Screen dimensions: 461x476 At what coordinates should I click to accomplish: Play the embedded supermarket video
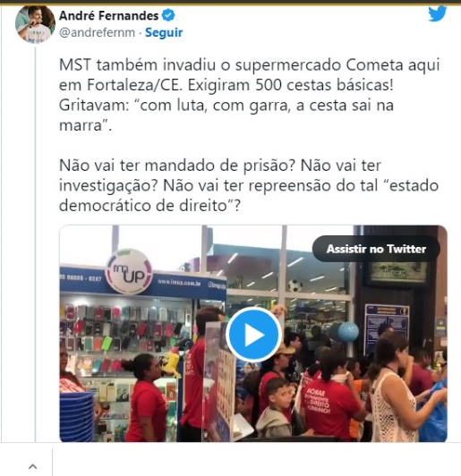tap(253, 335)
